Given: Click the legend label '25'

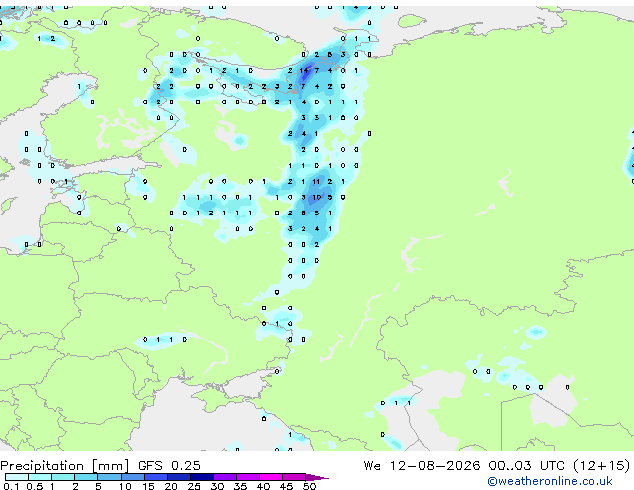Looking at the screenshot, I should [x=194, y=486].
